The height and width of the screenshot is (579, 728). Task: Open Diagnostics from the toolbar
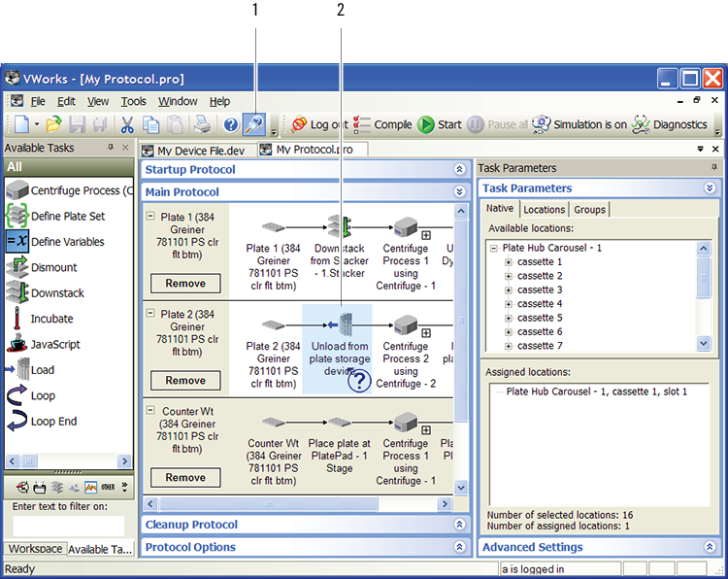(669, 124)
